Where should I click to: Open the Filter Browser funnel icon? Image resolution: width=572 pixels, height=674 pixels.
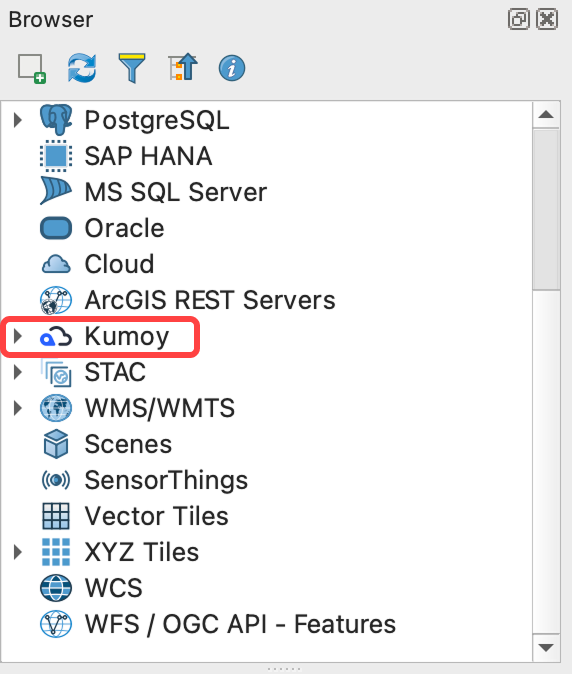pyautogui.click(x=132, y=68)
